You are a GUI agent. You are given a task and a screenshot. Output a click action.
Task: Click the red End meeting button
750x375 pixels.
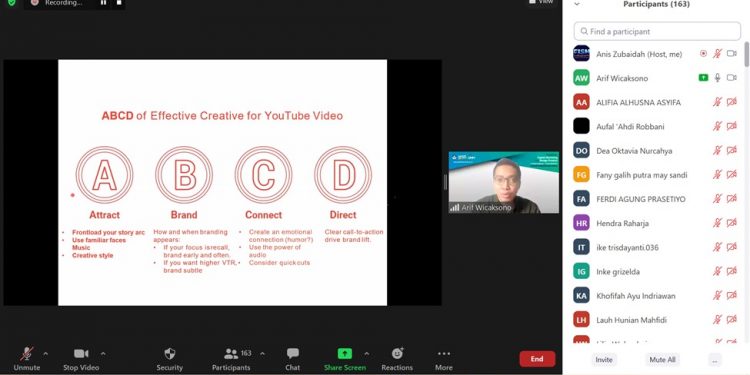[537, 359]
